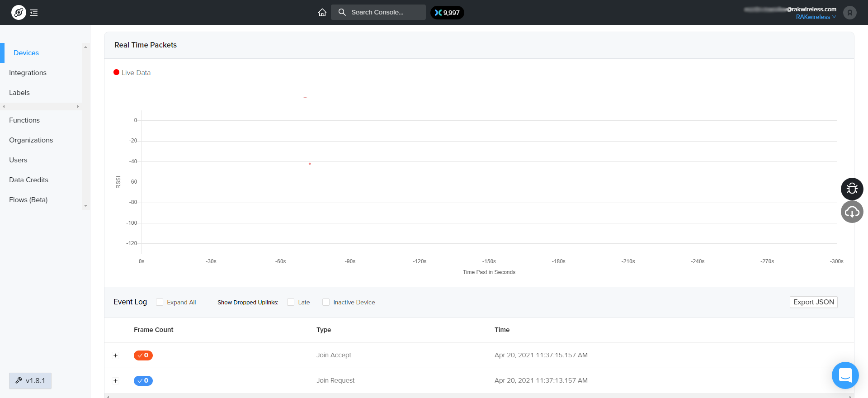Expand the Join Request event row
This screenshot has height=398, width=868.
click(x=116, y=381)
